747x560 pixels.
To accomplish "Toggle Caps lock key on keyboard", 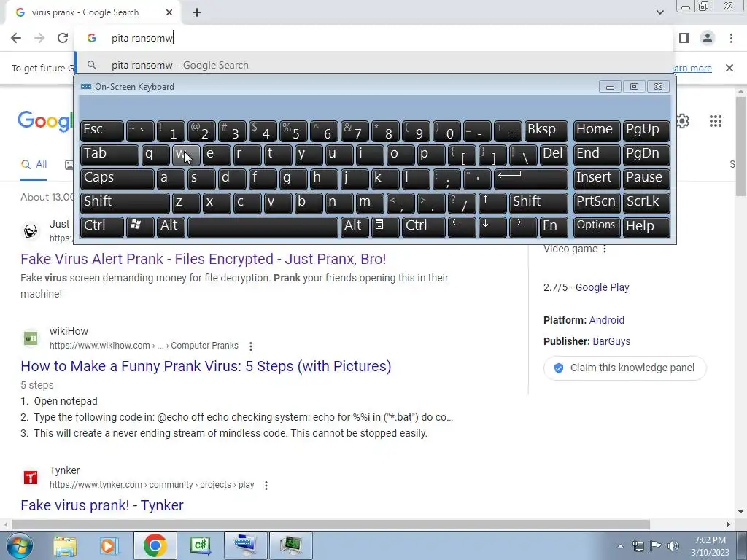I will pos(117,179).
